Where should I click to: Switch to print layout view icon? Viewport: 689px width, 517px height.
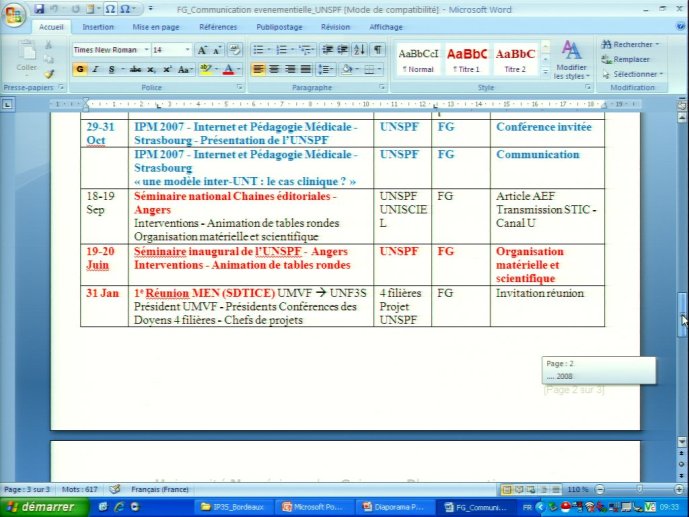coord(507,489)
